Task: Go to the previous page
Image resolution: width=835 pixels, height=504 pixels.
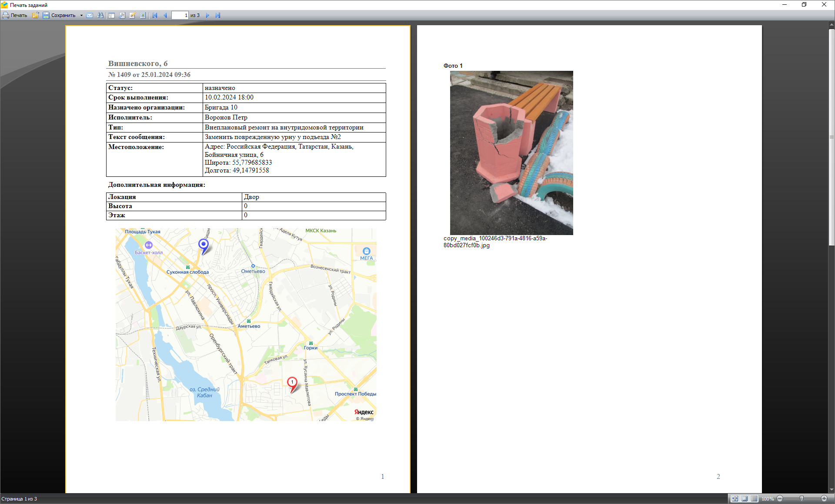Action: [x=165, y=15]
